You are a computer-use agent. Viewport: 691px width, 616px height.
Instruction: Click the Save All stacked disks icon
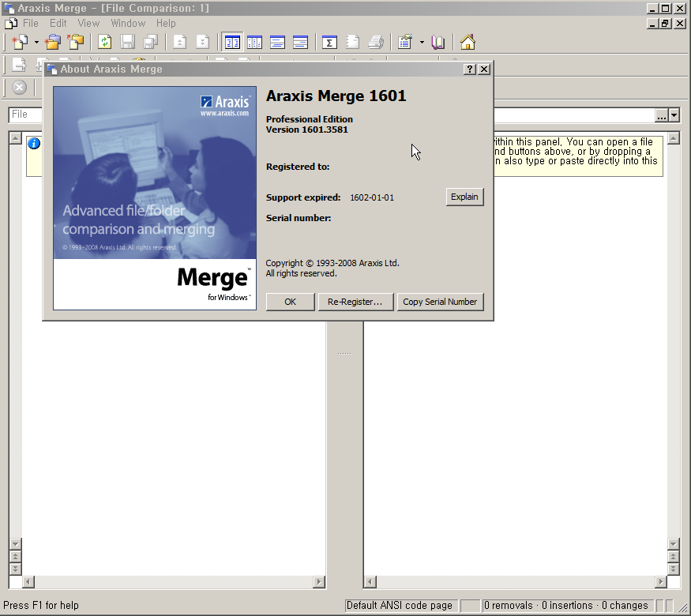tap(151, 42)
